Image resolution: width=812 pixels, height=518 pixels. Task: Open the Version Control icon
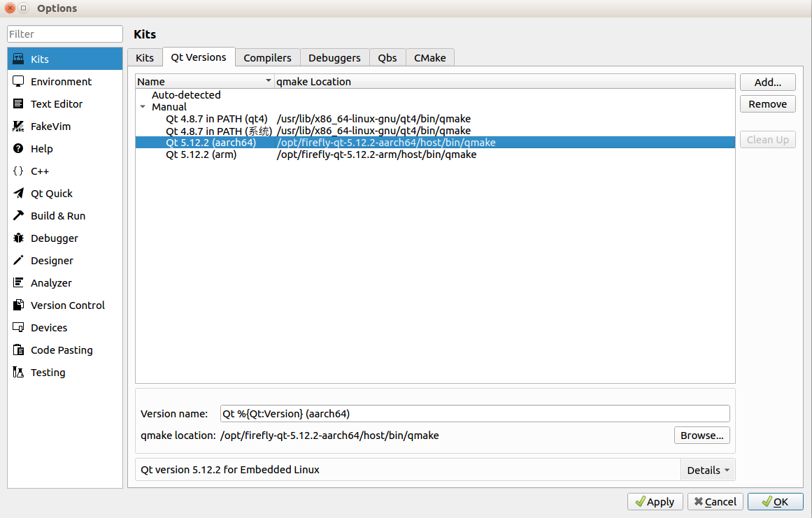[x=18, y=305]
